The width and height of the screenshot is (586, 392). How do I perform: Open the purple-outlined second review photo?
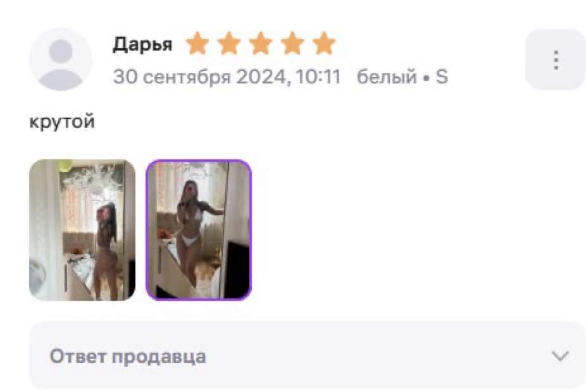(x=199, y=230)
